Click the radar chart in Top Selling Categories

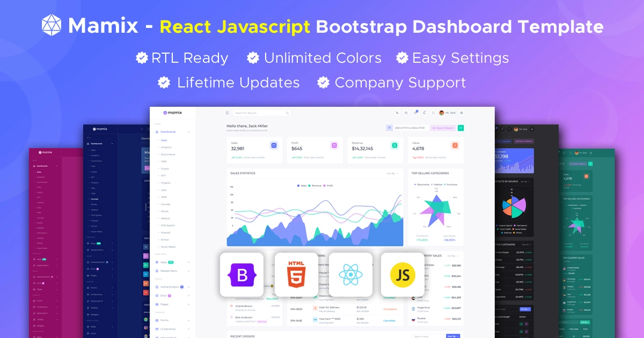pyautogui.click(x=437, y=209)
